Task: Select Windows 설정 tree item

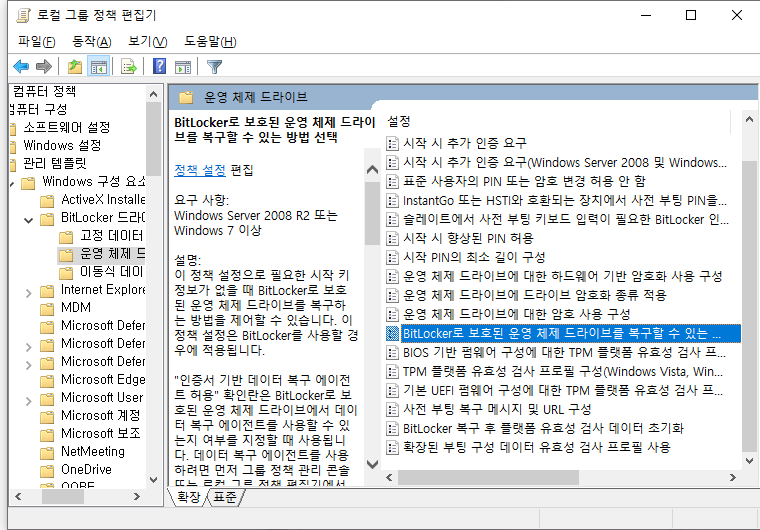Action: click(62, 145)
